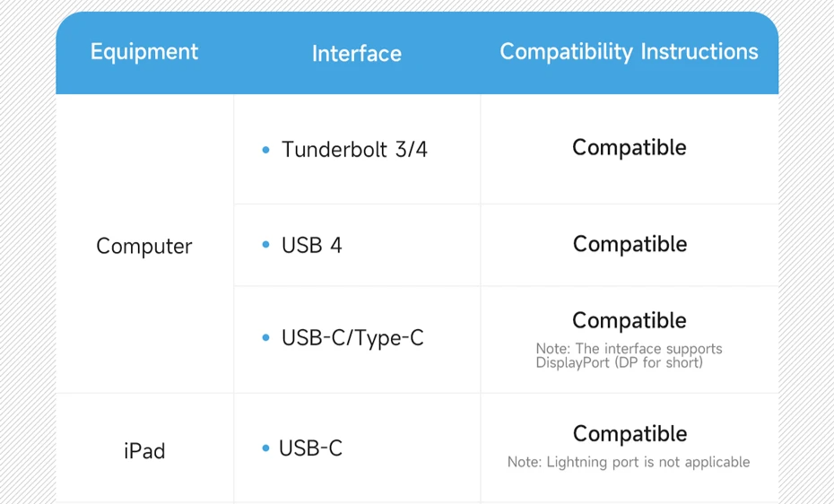Click Compatible in the USB-C/Type-C row

coord(630,320)
